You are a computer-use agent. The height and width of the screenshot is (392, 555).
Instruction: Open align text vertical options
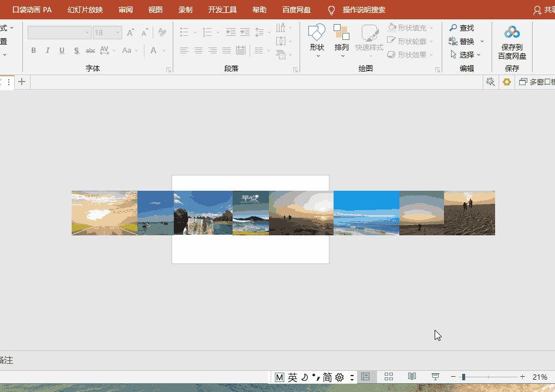tap(284, 42)
